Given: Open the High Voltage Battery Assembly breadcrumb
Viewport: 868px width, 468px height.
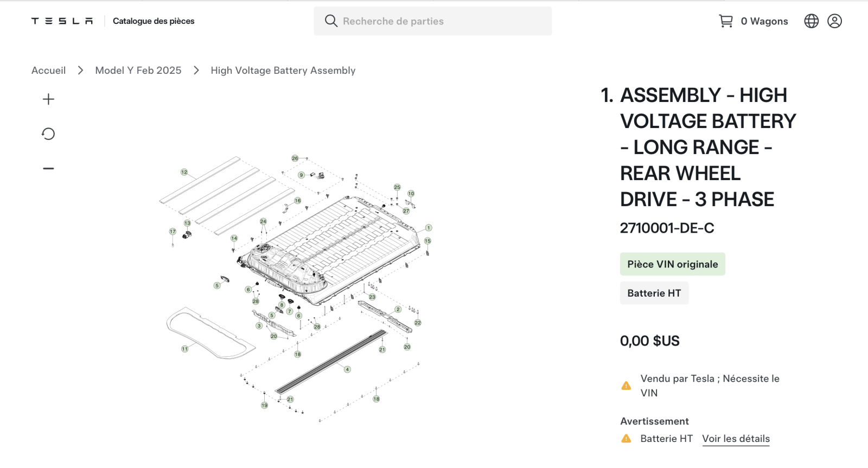Looking at the screenshot, I should point(283,70).
